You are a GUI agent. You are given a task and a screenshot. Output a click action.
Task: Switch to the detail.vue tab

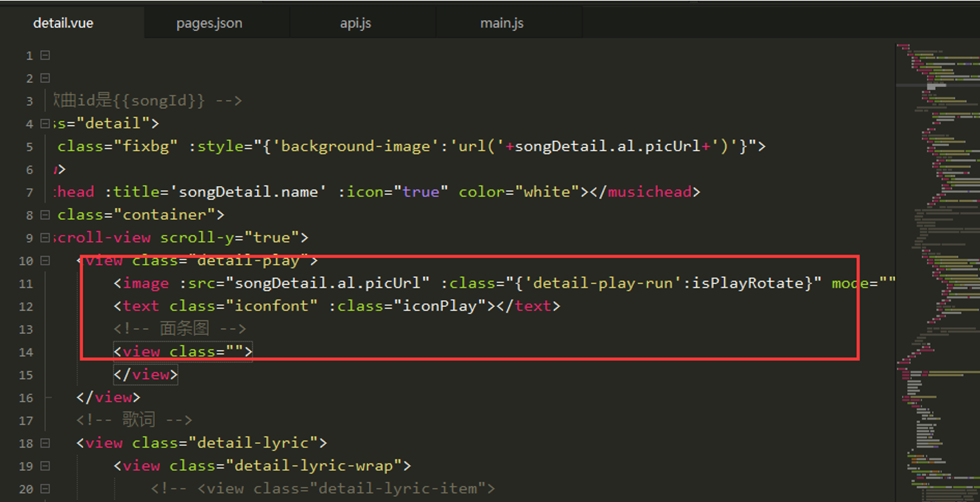click(64, 23)
